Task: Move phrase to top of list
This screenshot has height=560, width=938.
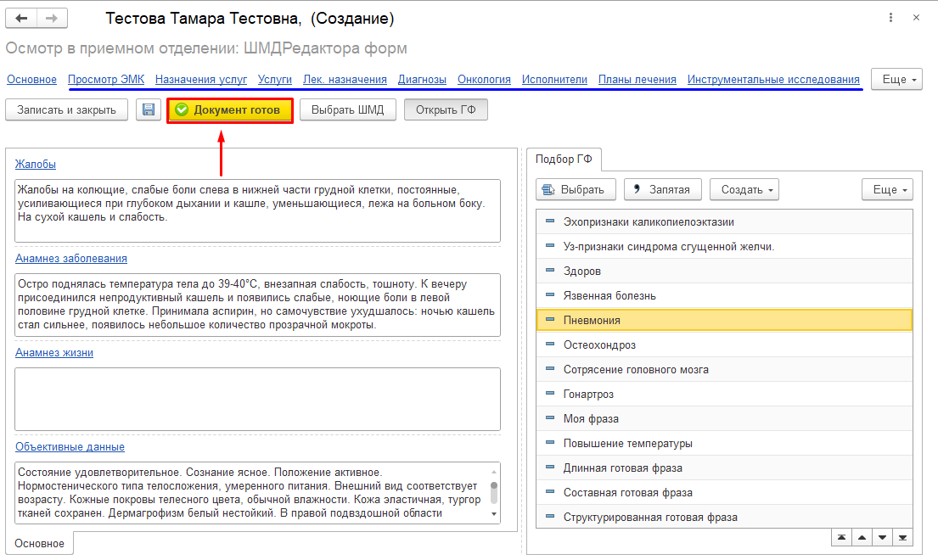Action: (x=842, y=537)
